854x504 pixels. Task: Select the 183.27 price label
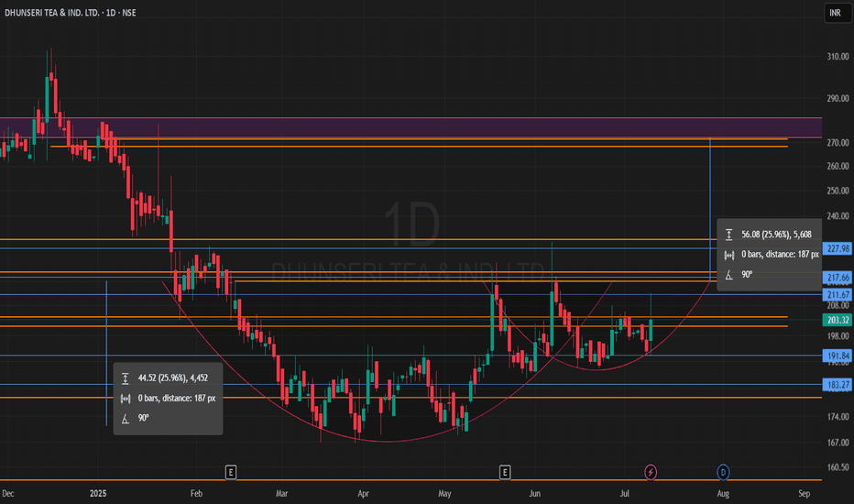(x=838, y=385)
